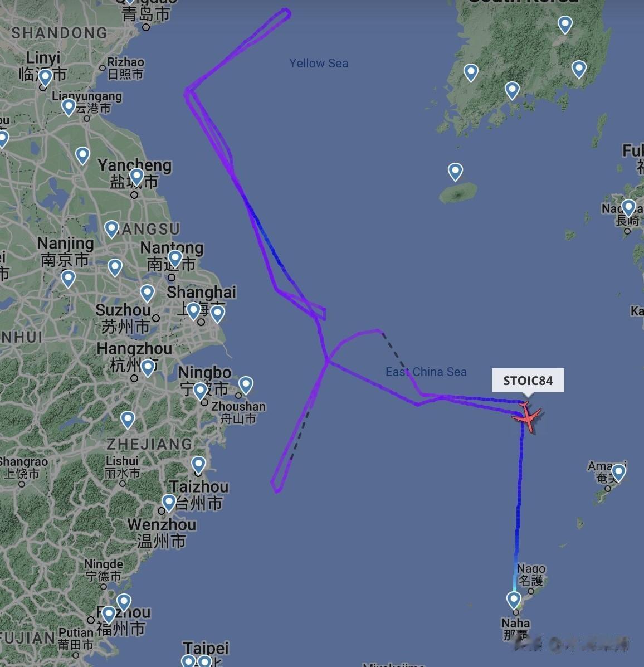The image size is (644, 667).
Task: Select the Nagasaki airport pin
Action: click(628, 208)
